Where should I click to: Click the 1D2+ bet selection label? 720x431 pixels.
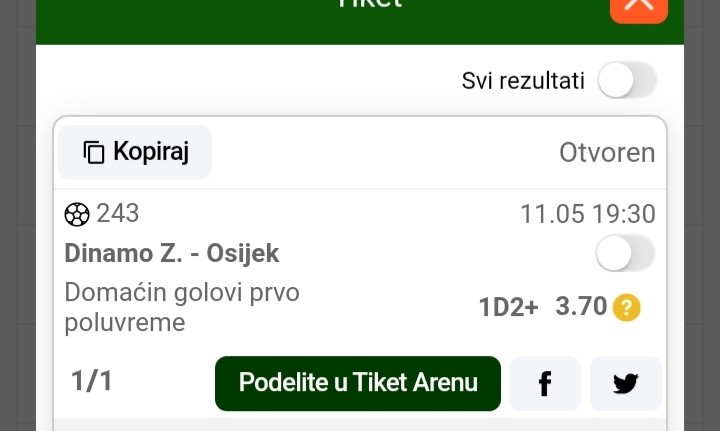pos(508,307)
